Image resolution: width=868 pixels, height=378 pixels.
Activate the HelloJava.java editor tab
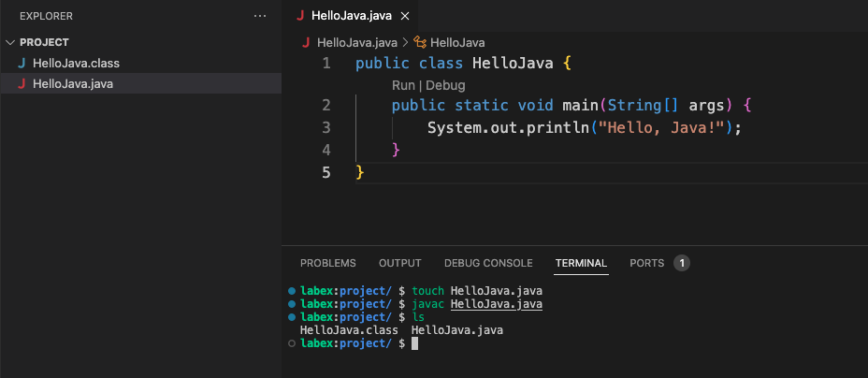(351, 16)
